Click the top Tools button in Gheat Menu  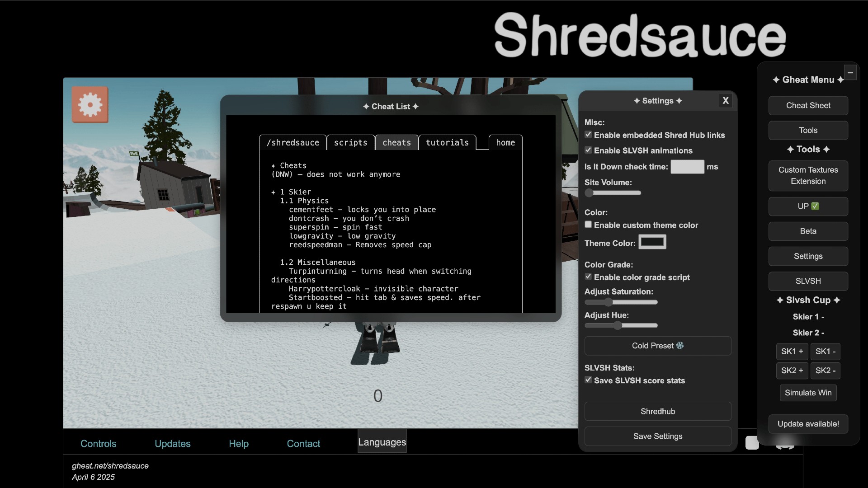[x=808, y=130]
